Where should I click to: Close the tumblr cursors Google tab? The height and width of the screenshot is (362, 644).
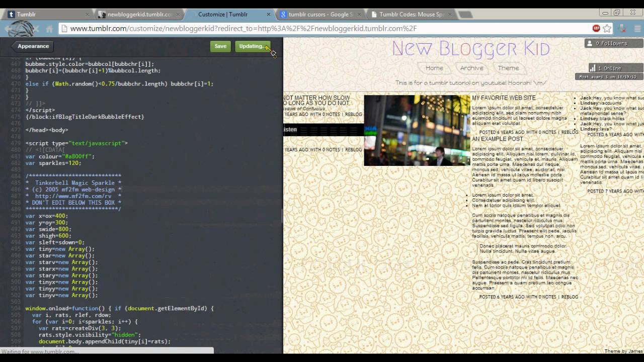[359, 15]
